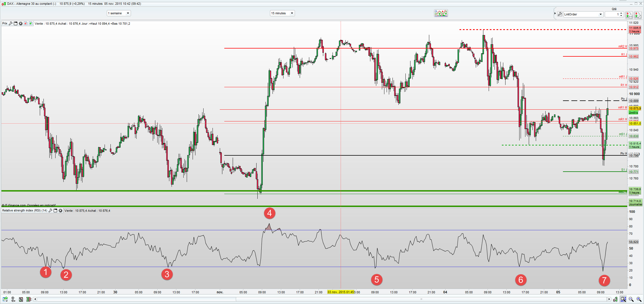Open price panel wrench settings

tap(10, 24)
